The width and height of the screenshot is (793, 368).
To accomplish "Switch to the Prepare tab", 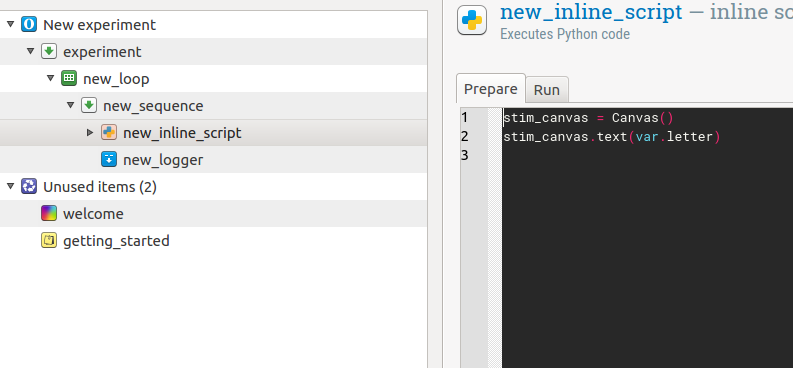I will pyautogui.click(x=491, y=89).
